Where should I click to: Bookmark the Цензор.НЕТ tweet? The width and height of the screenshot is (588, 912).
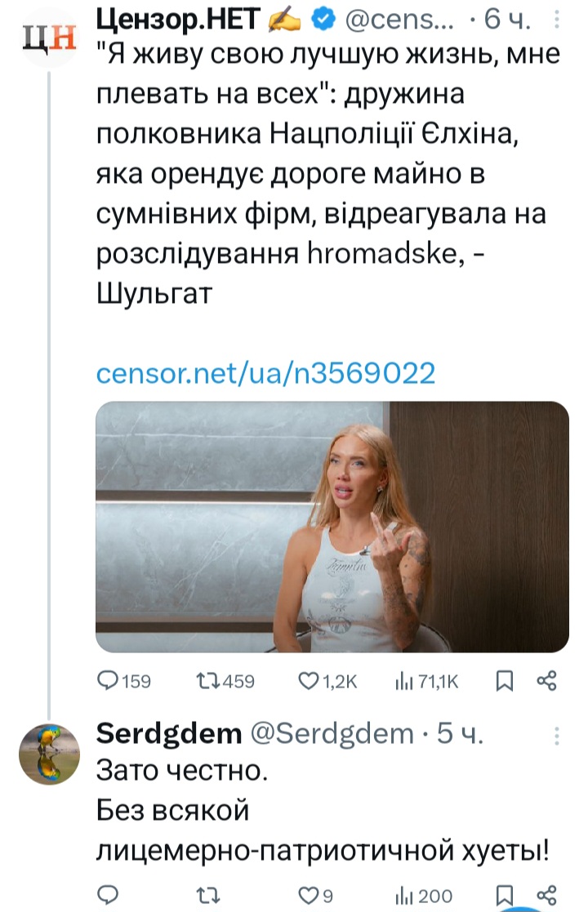pos(506,681)
